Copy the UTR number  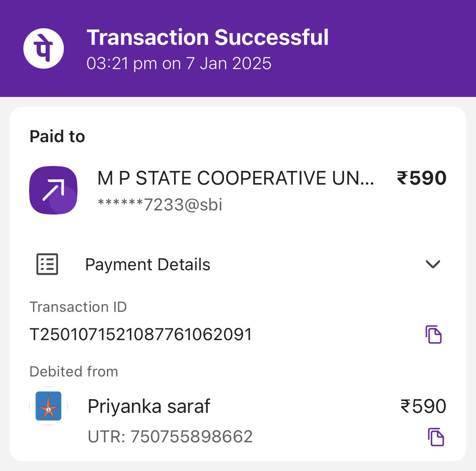pyautogui.click(x=436, y=437)
